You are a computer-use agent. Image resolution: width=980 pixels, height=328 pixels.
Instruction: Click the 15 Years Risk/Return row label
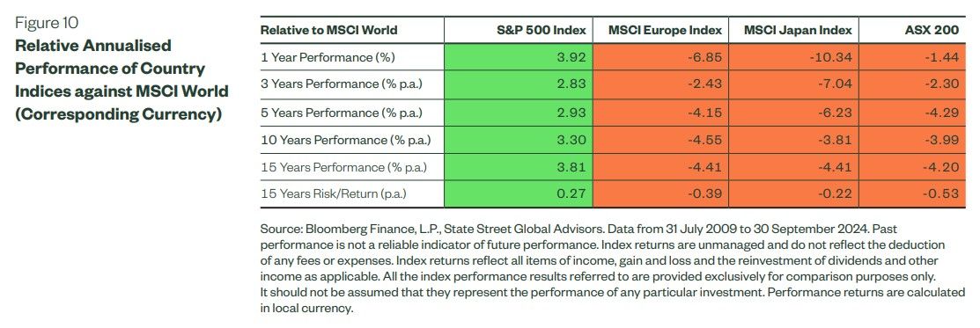tap(333, 194)
